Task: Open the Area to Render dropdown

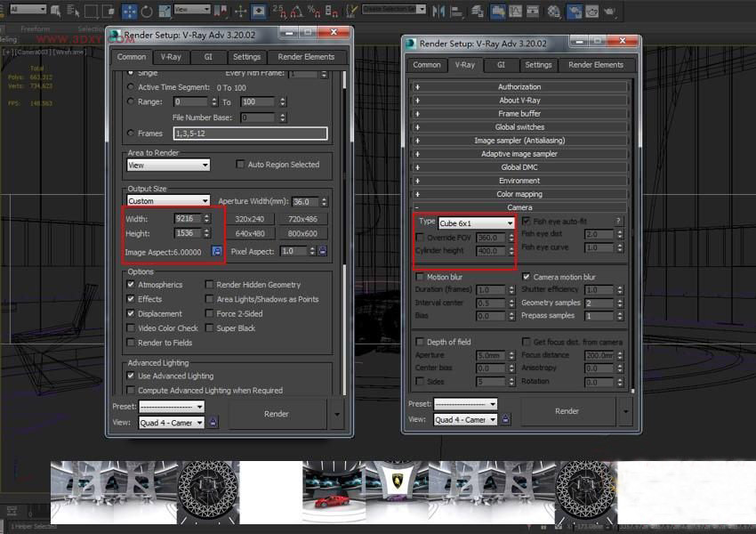Action: [168, 165]
